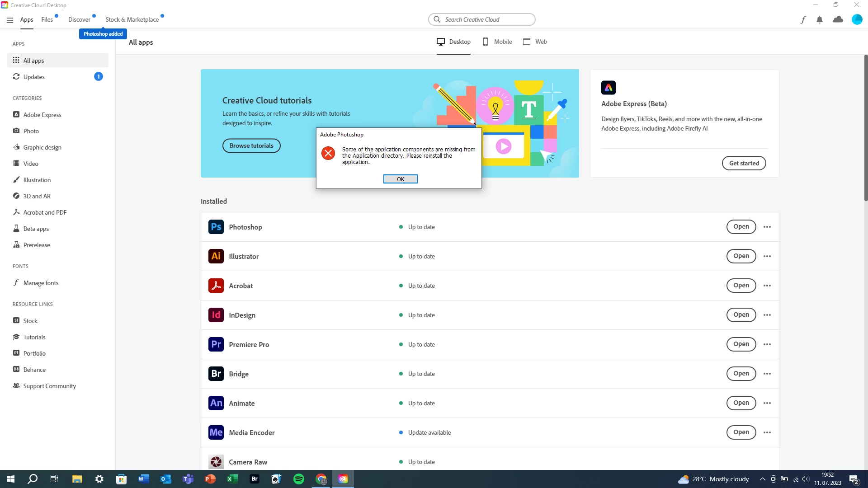Switch to the Web tab

[x=535, y=42]
